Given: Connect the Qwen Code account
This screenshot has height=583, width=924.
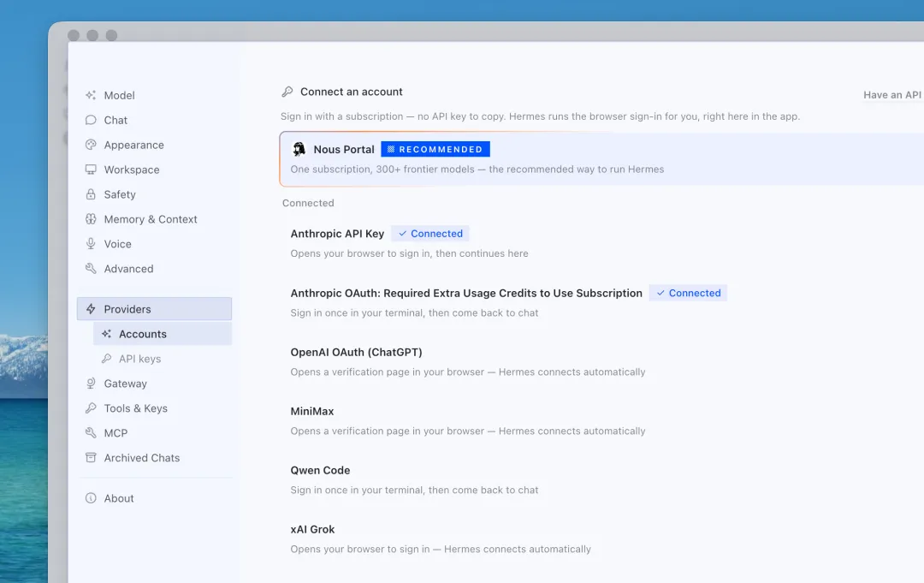Looking at the screenshot, I should 602,479.
